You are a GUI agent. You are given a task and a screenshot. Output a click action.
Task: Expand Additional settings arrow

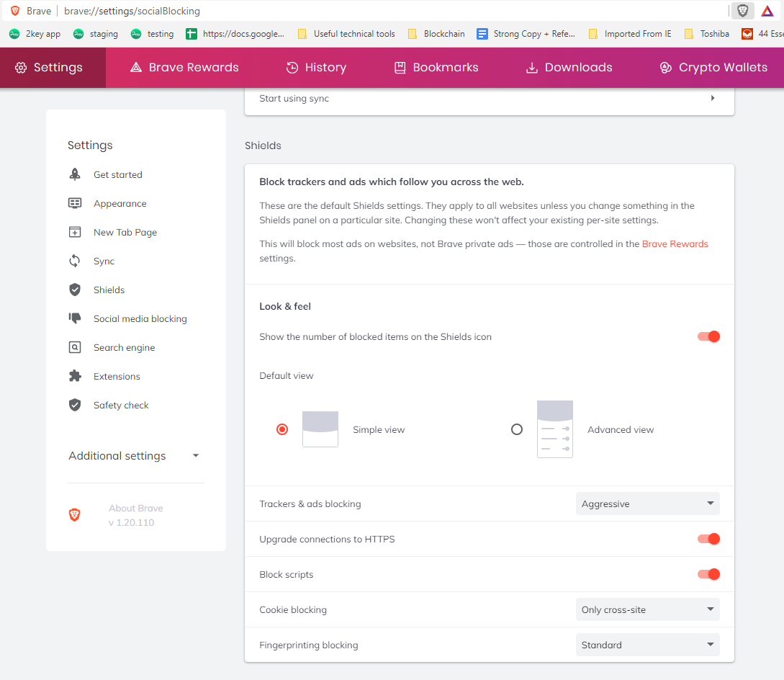(x=196, y=455)
